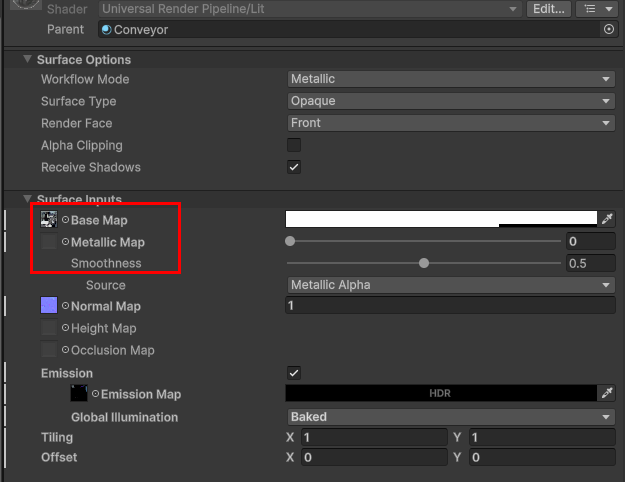Open the Base Map texture picker circle
Viewport: 625px width, 482px height.
[x=65, y=220]
